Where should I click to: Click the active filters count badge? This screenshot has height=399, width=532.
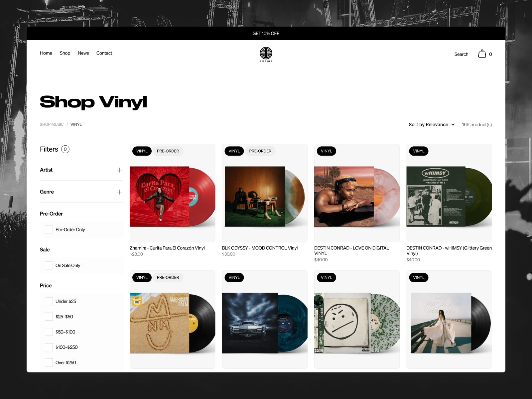point(65,149)
